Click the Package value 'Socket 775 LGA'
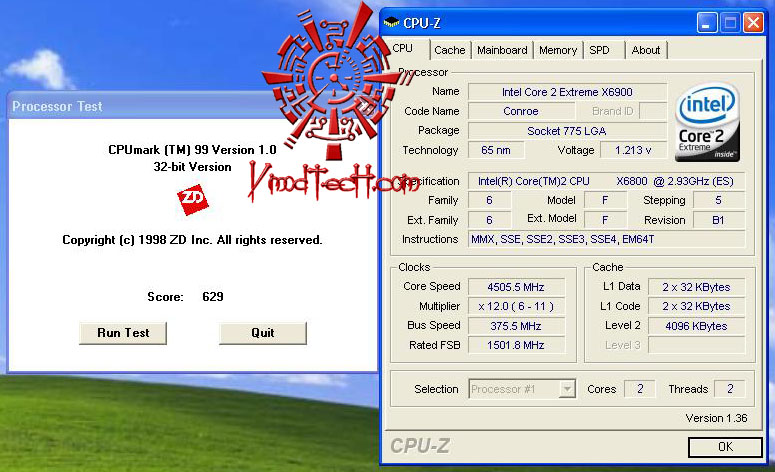The height and width of the screenshot is (472, 775). coord(567,131)
